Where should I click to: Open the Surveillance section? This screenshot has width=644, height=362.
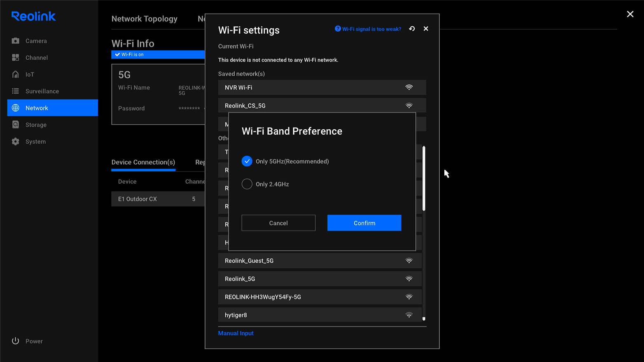41,91
